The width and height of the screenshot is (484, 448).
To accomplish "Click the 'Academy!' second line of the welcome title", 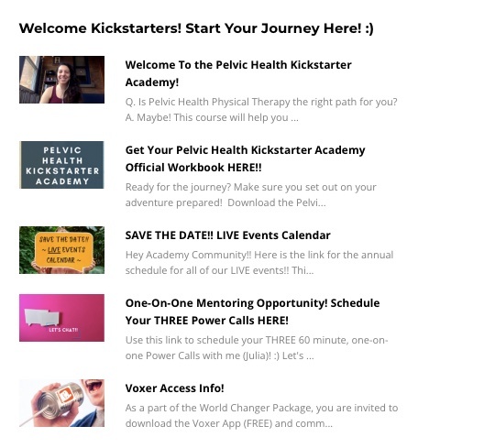I will tap(152, 82).
